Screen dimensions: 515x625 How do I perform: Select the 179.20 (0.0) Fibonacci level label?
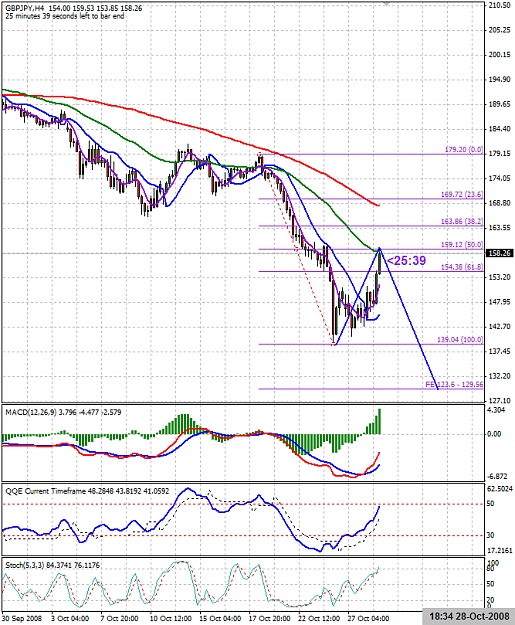click(464, 150)
